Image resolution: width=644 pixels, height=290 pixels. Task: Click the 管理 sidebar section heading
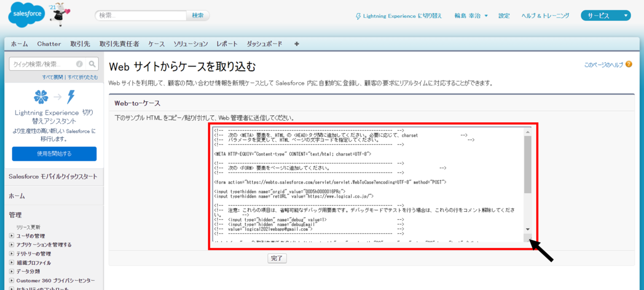coord(15,215)
